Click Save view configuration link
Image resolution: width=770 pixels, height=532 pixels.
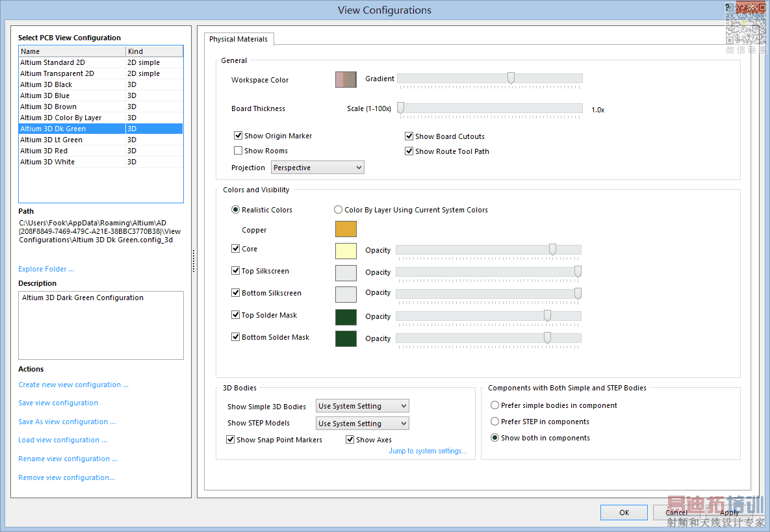coord(58,403)
